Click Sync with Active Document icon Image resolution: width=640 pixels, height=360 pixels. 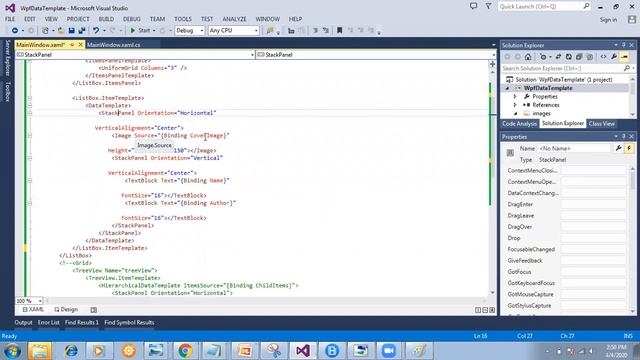pos(558,57)
